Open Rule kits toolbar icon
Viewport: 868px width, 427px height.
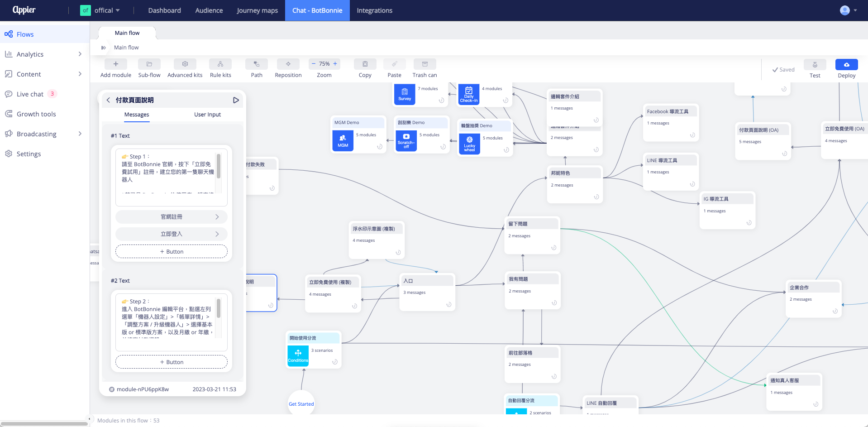pos(220,64)
